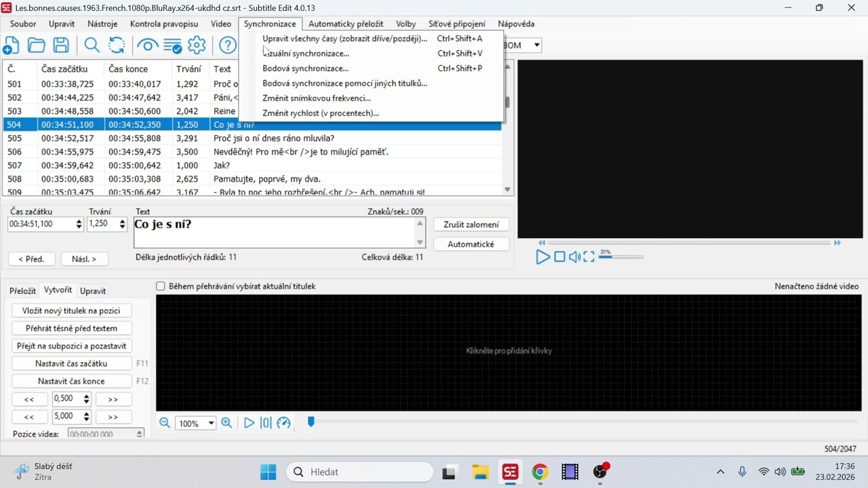
Task: Open the Soubor menu
Action: tap(23, 24)
